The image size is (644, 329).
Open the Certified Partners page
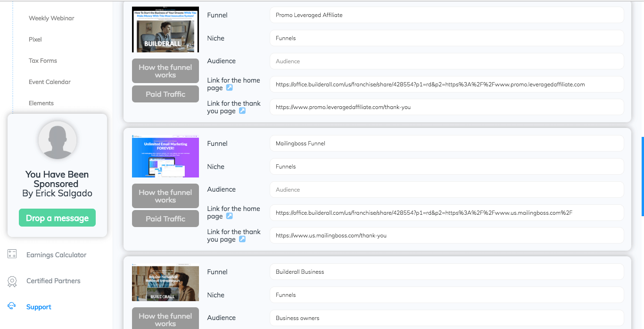click(53, 281)
